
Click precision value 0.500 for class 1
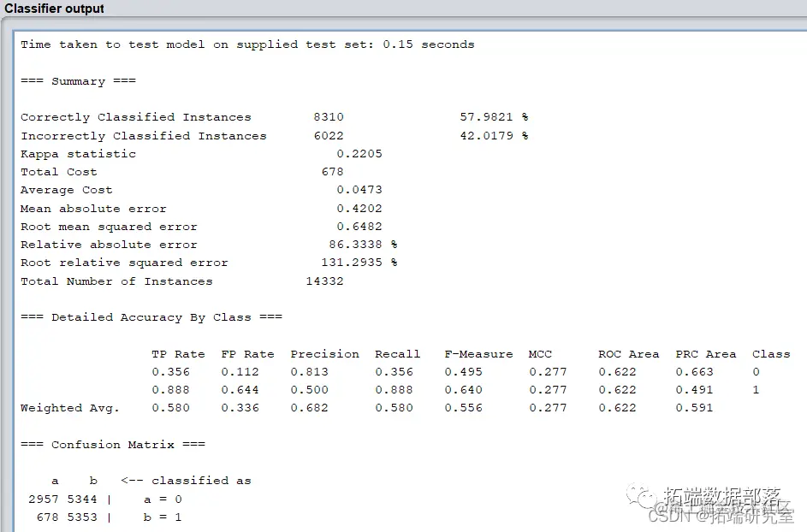pos(309,390)
